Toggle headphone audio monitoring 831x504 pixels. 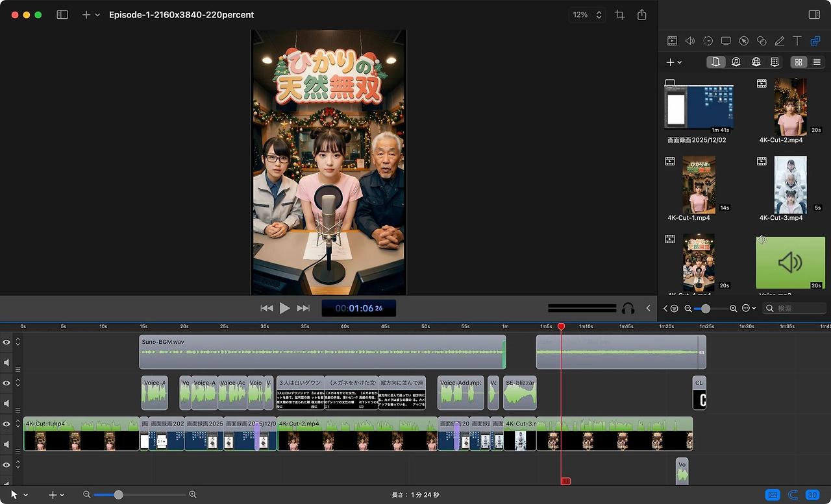coord(628,308)
